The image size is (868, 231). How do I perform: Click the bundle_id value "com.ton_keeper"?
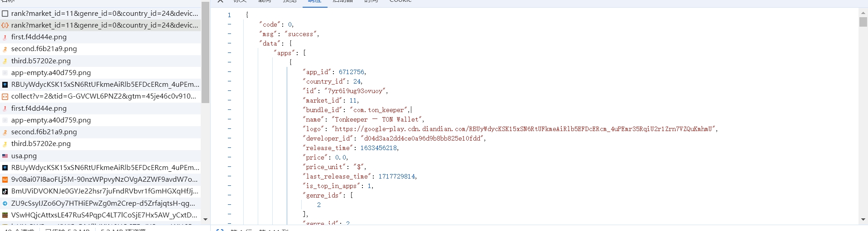pyautogui.click(x=379, y=110)
